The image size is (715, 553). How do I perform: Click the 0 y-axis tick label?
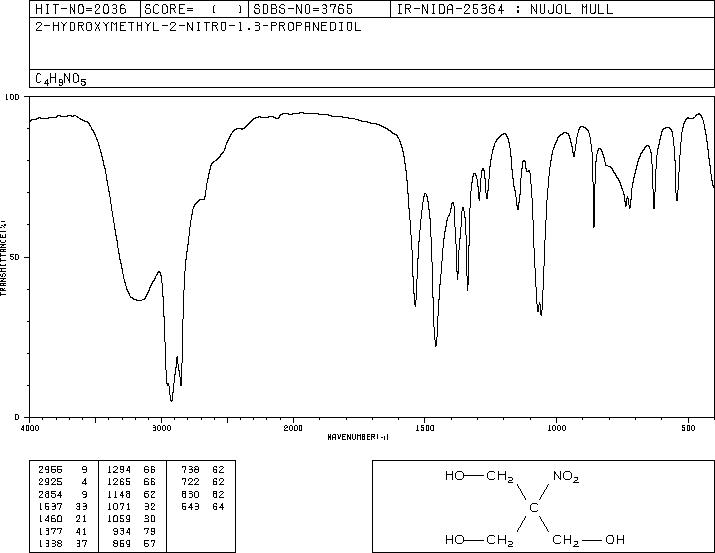[x=17, y=417]
